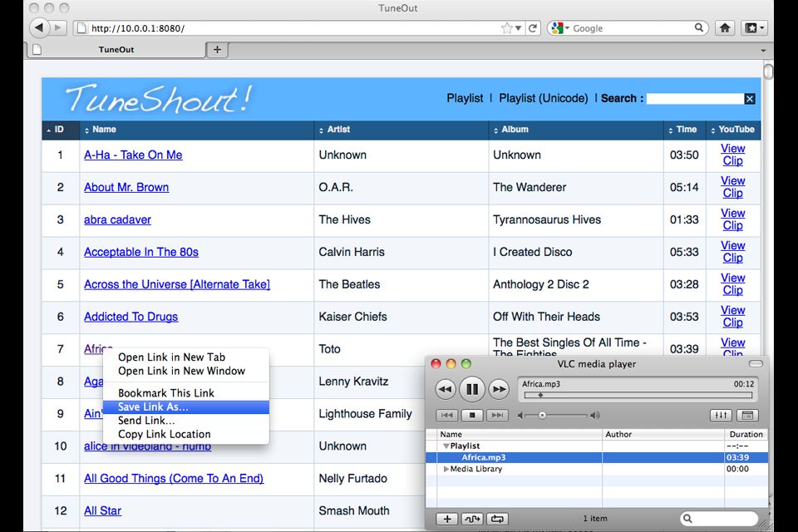This screenshot has width=798, height=532.
Task: Open the bookmarks menu button
Action: (x=754, y=28)
